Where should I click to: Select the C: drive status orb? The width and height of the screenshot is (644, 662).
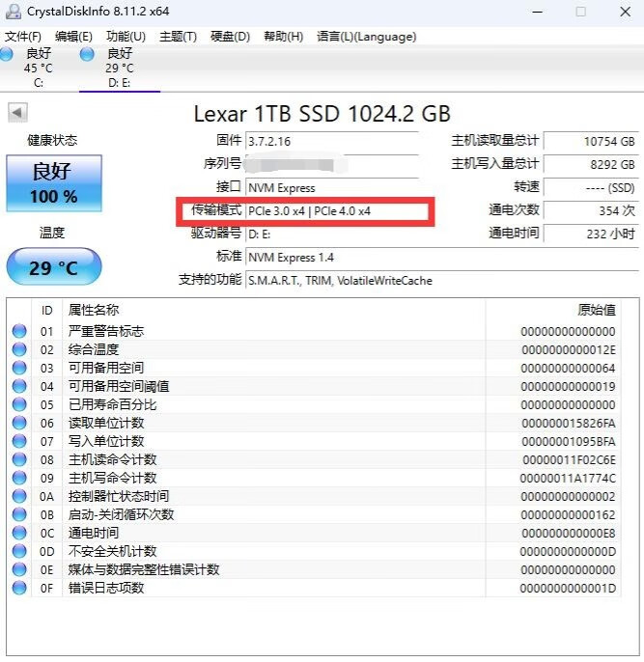click(7, 55)
